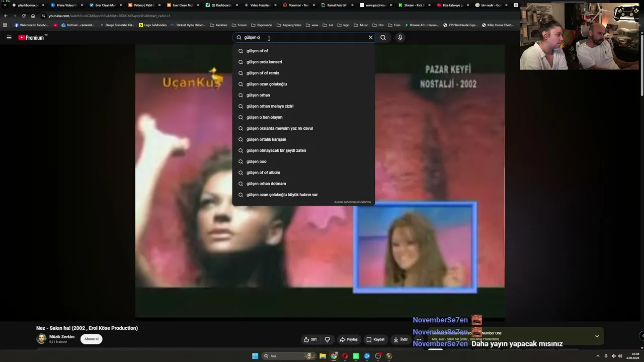Open Chrome from the taskbar
This screenshot has width=644, height=362.
coord(334,356)
